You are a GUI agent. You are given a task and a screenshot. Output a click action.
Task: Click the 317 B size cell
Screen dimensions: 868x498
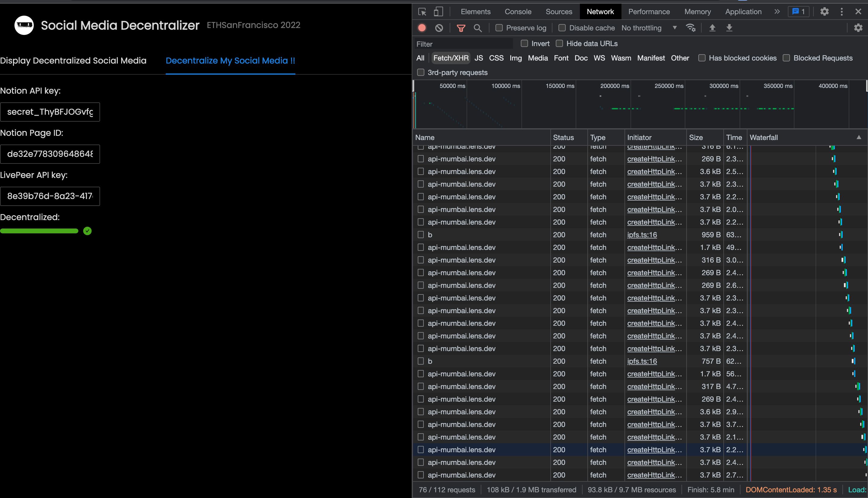click(x=705, y=387)
